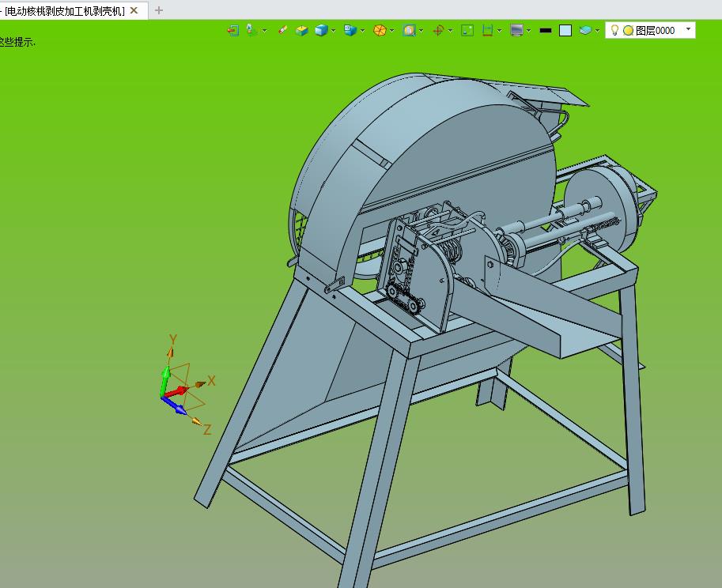Click the exit/return arrow icon in toolbar

pyautogui.click(x=233, y=30)
